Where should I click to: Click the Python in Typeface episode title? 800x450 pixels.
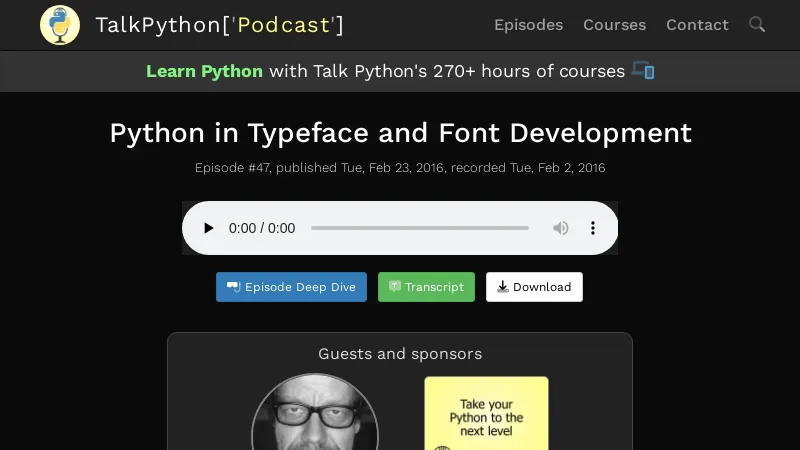tap(400, 133)
